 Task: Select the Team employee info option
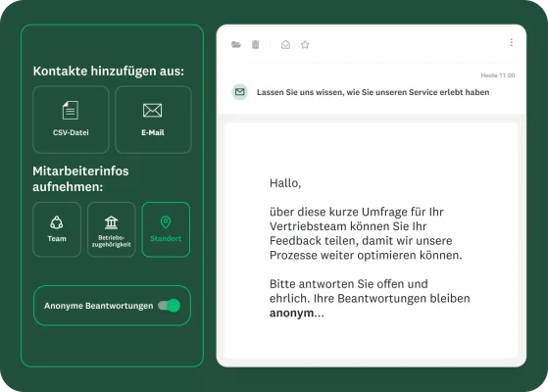point(57,229)
